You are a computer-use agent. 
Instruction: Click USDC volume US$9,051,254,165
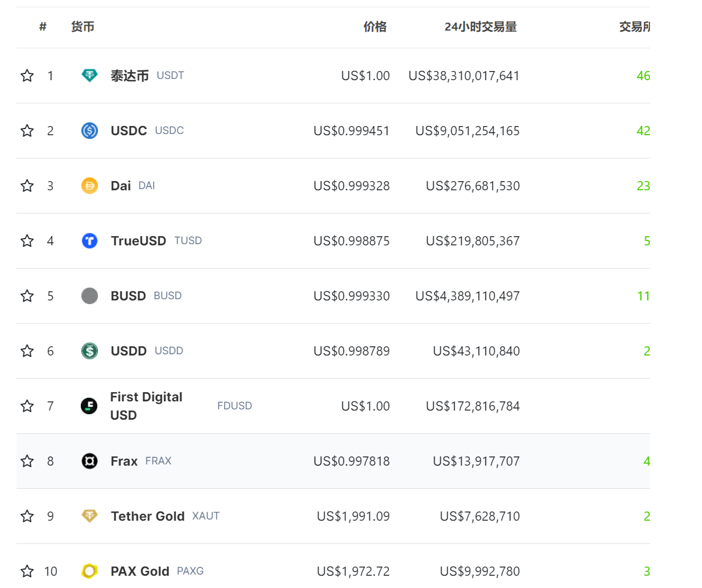pos(468,131)
